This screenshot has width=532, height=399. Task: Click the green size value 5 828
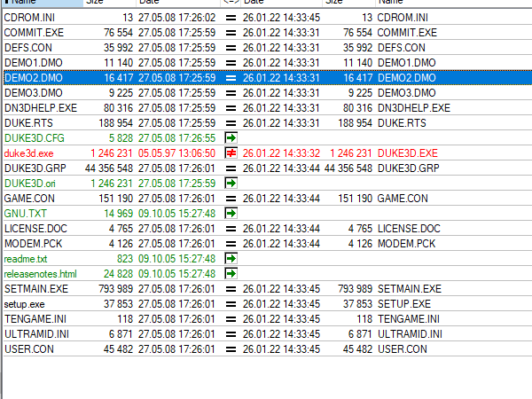[x=121, y=138]
